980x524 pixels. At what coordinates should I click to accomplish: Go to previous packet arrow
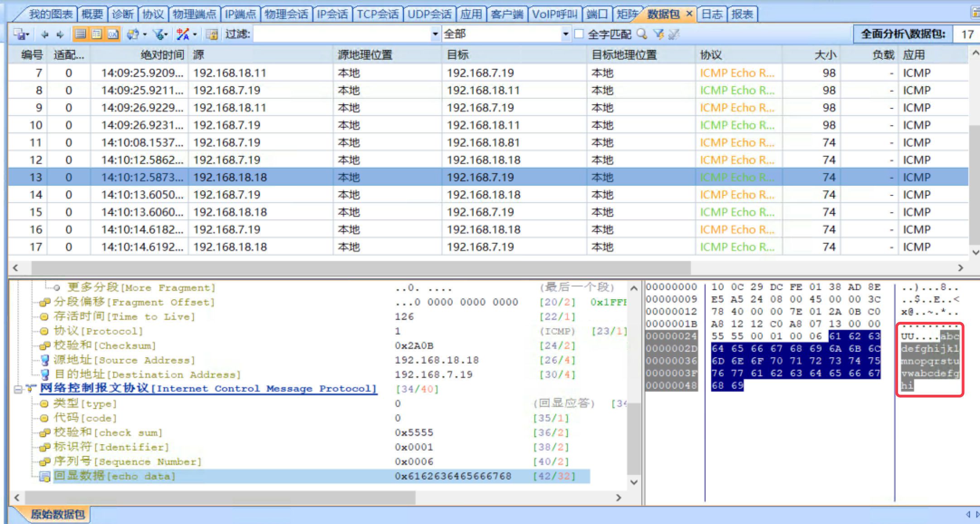tap(44, 34)
